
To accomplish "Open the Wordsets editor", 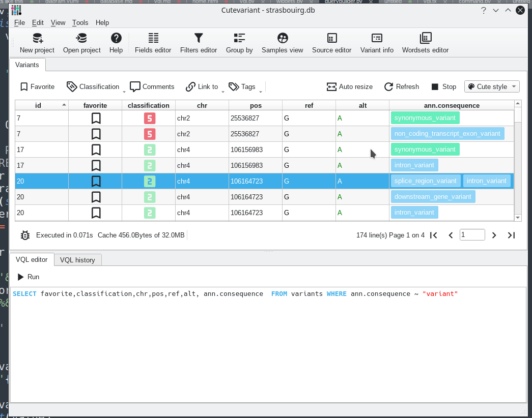I will coord(425,43).
